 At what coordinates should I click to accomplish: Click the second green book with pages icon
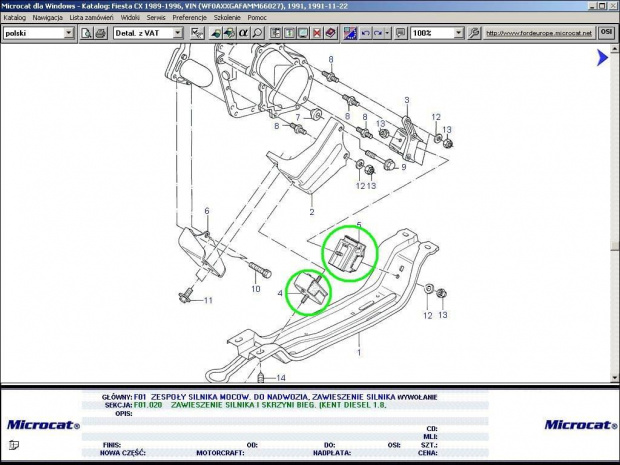[x=229, y=33]
